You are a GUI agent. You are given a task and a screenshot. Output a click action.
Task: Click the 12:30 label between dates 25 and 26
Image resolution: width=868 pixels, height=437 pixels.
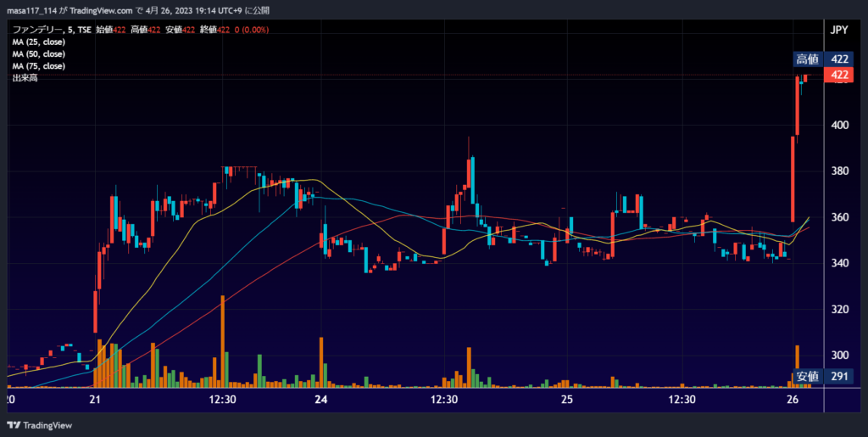click(682, 400)
